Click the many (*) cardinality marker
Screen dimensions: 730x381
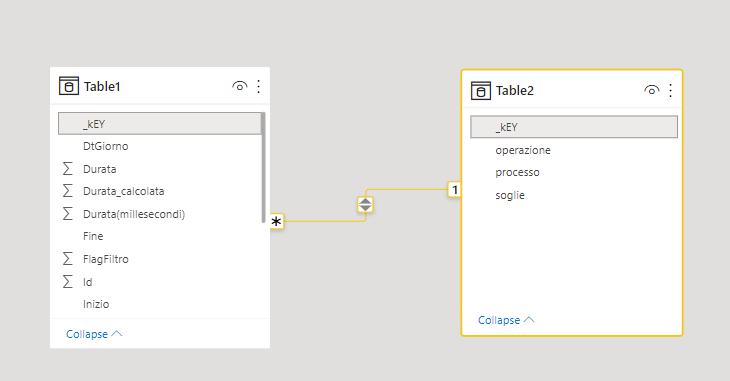click(x=277, y=221)
